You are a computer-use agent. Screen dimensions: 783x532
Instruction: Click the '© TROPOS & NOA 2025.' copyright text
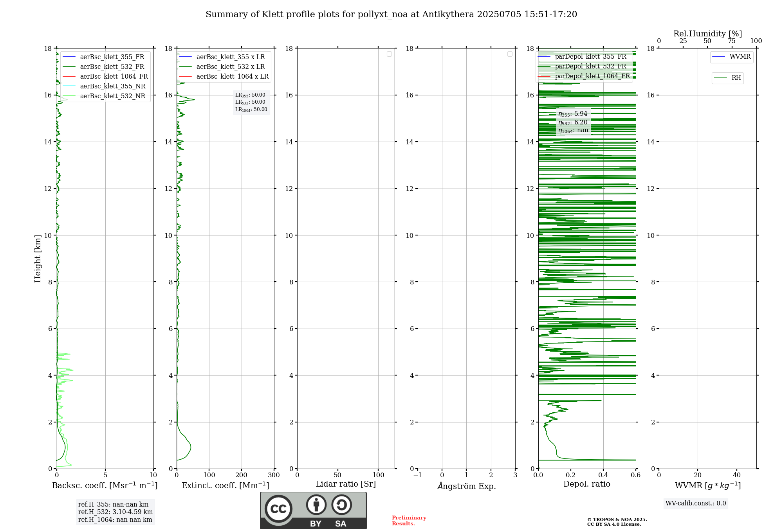pyautogui.click(x=617, y=519)
